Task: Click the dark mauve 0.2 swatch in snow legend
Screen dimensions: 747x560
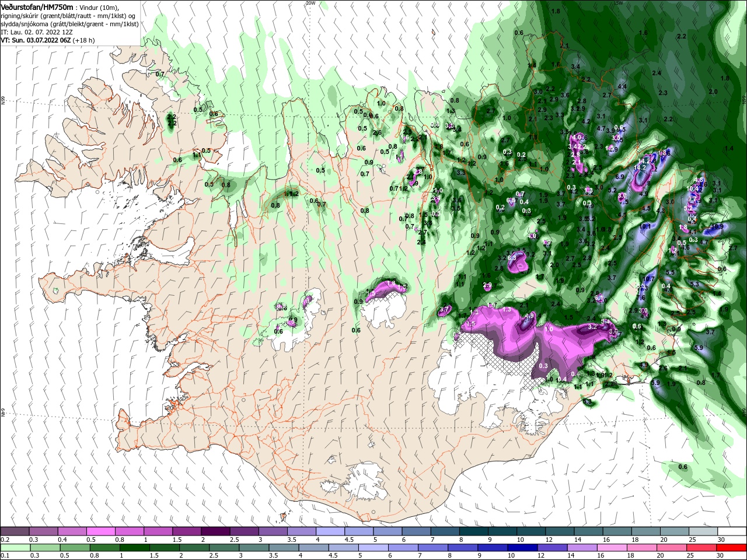Action: [15, 531]
